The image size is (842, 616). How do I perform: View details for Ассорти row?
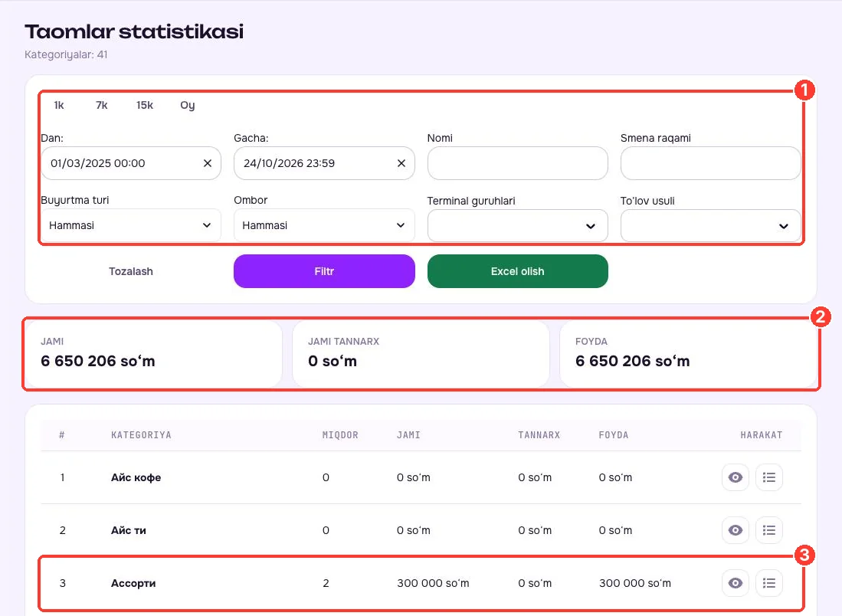pyautogui.click(x=736, y=583)
